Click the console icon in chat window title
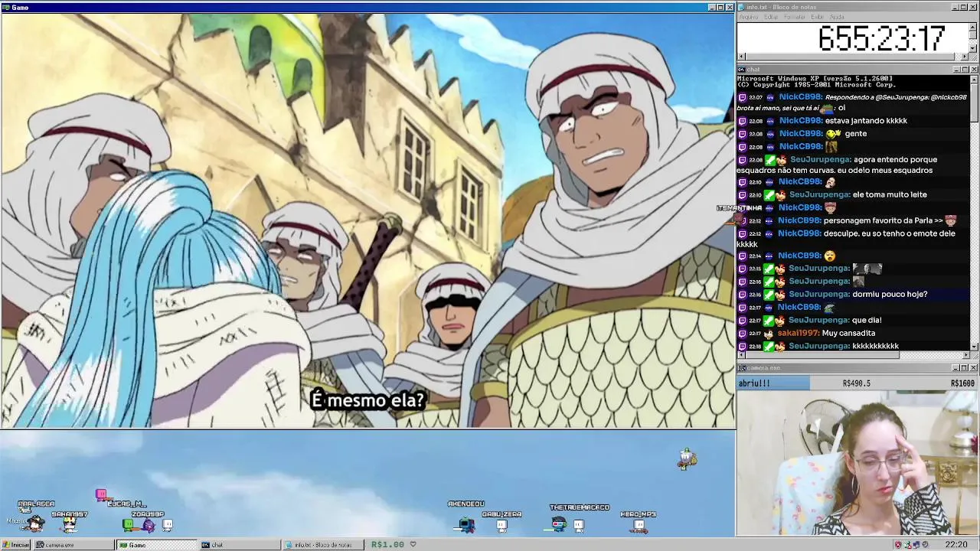Screen dimensions: 980x551 (742, 70)
